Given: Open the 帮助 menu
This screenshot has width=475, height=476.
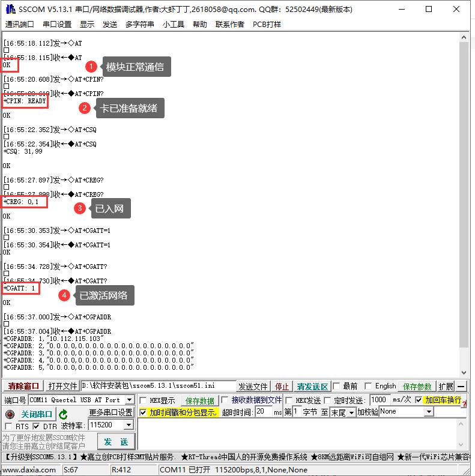Looking at the screenshot, I should point(200,24).
